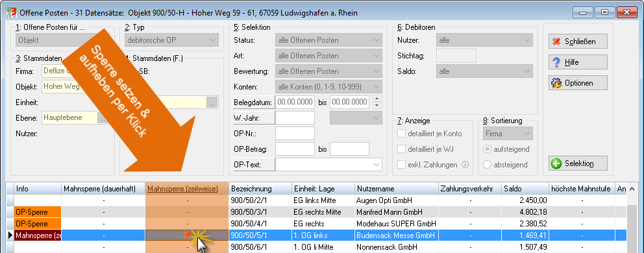The width and height of the screenshot is (644, 253).
Task: Open Nutzer dropdown in Debitoren
Action: [484, 40]
